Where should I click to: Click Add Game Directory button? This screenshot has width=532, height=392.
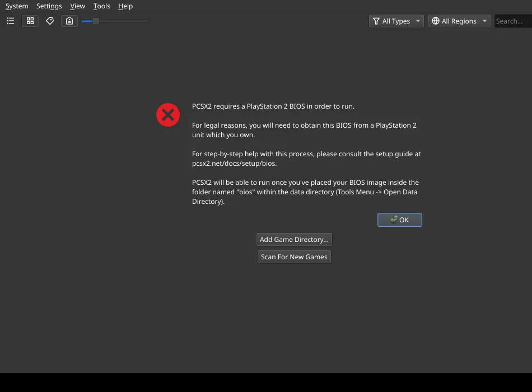click(294, 240)
